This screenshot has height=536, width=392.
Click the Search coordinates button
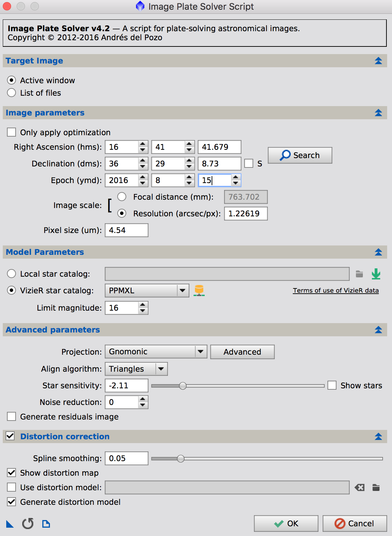tap(300, 155)
